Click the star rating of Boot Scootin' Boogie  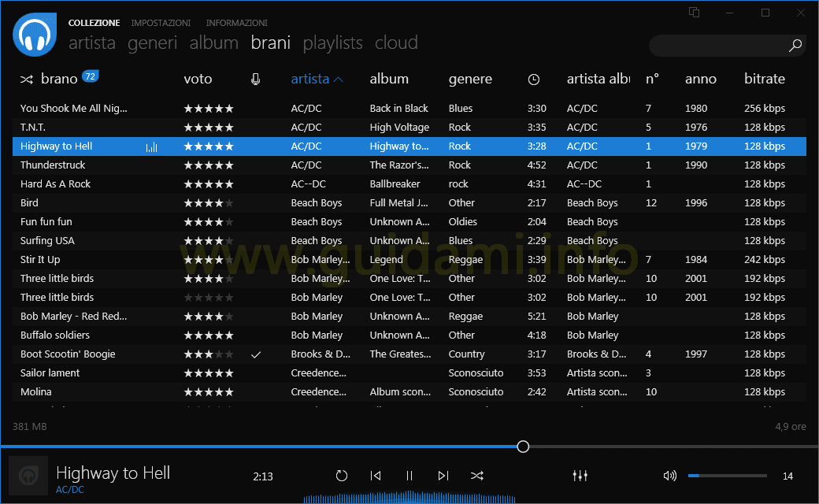click(x=209, y=354)
